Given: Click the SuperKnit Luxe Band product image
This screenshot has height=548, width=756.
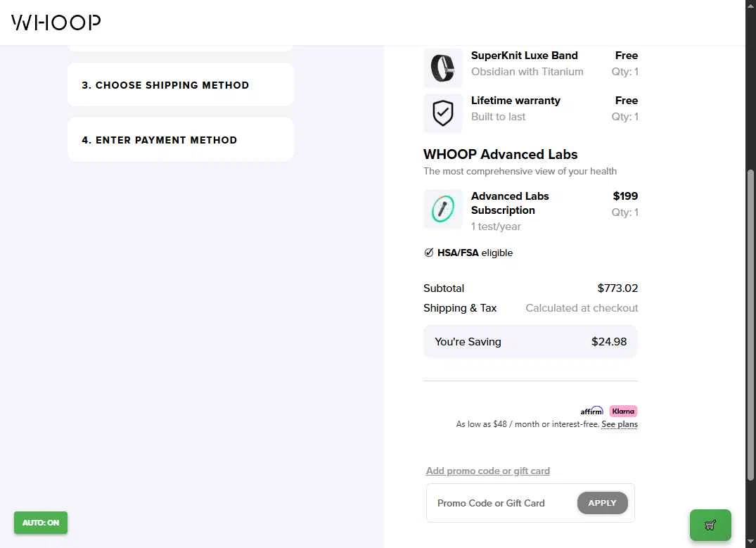Looking at the screenshot, I should coord(442,68).
